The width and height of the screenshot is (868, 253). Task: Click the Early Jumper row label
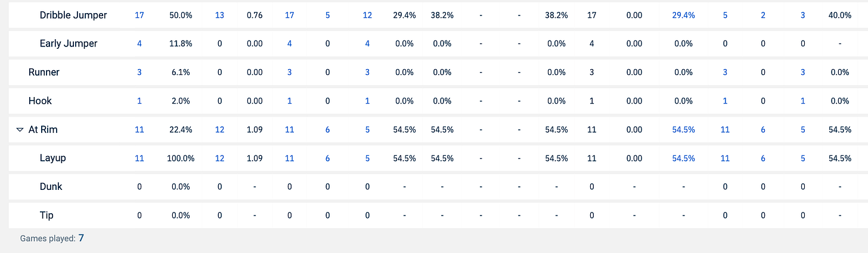(69, 43)
